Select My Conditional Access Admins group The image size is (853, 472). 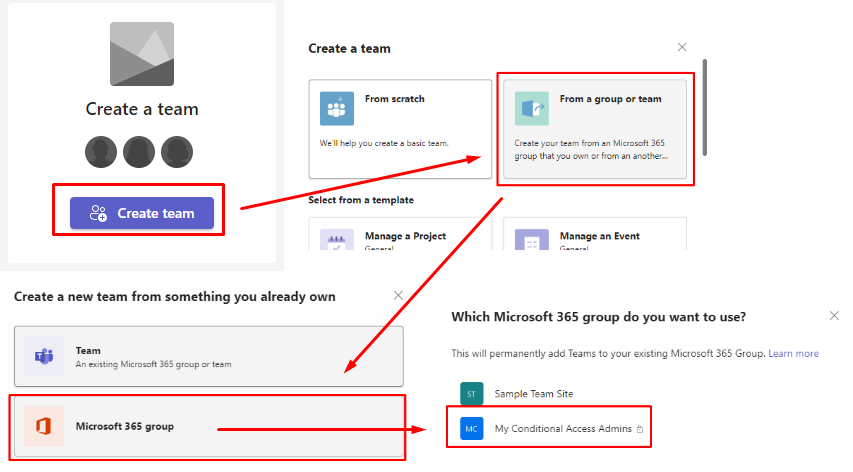(x=563, y=429)
